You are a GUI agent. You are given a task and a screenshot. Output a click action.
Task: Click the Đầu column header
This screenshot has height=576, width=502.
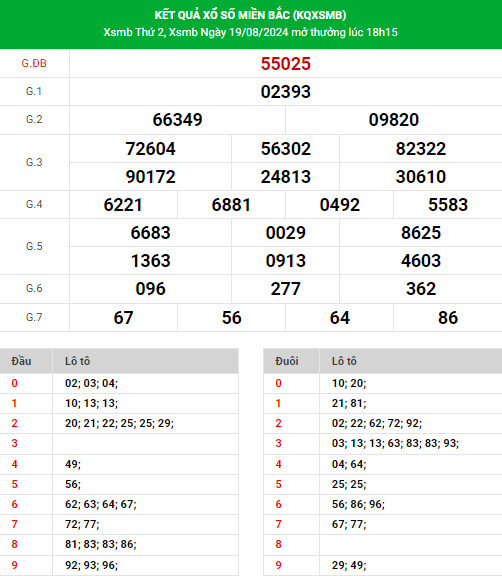(21, 361)
